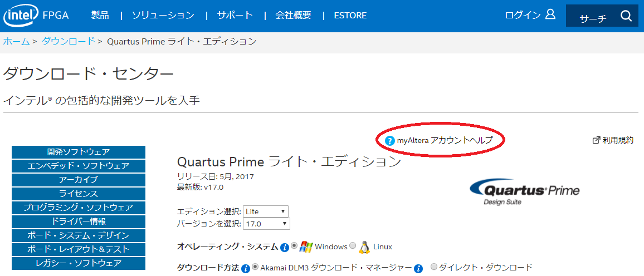Open the edition selection dropdown showing Lite
The width and height of the screenshot is (644, 276).
tap(266, 211)
